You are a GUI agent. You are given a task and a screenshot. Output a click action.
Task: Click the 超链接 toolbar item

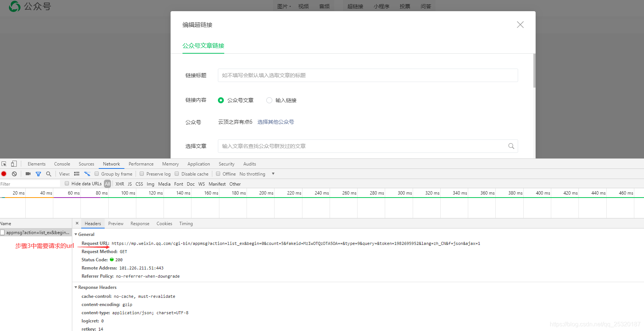coord(355,6)
